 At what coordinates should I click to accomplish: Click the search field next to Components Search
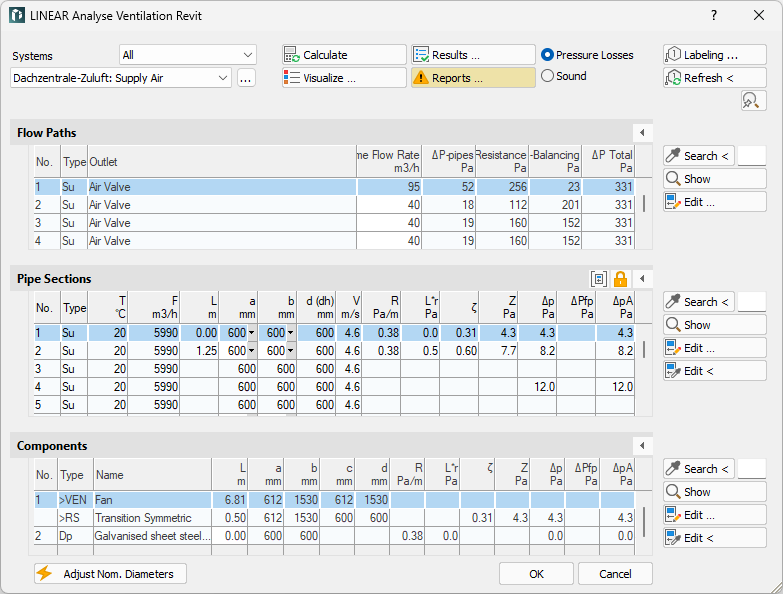click(752, 469)
